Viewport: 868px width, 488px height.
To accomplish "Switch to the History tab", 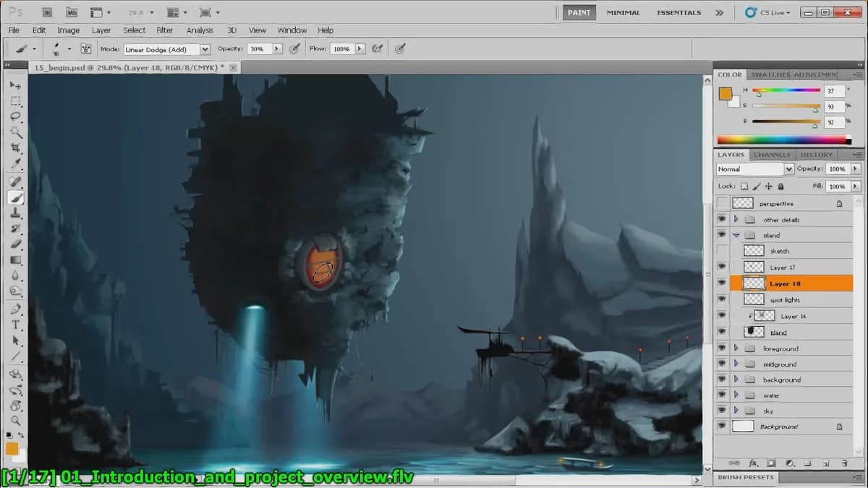I will pyautogui.click(x=816, y=155).
